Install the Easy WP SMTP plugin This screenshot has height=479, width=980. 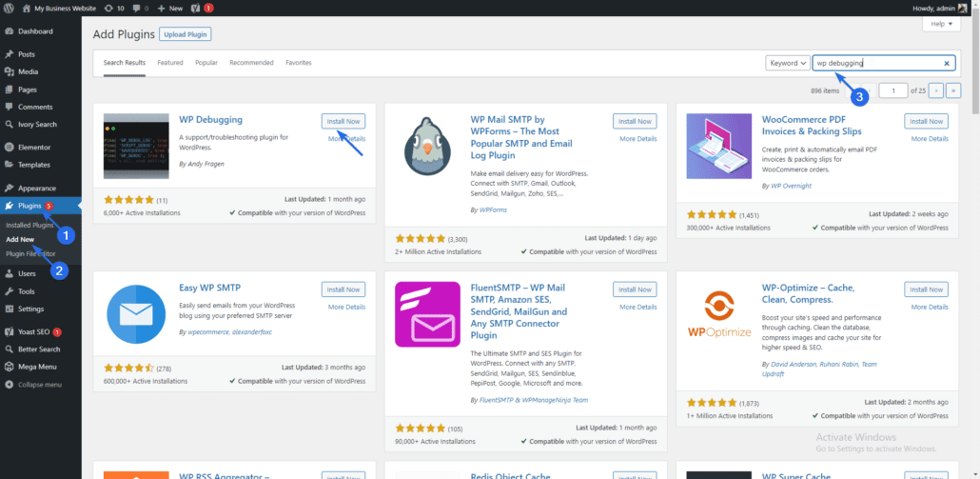pos(343,289)
